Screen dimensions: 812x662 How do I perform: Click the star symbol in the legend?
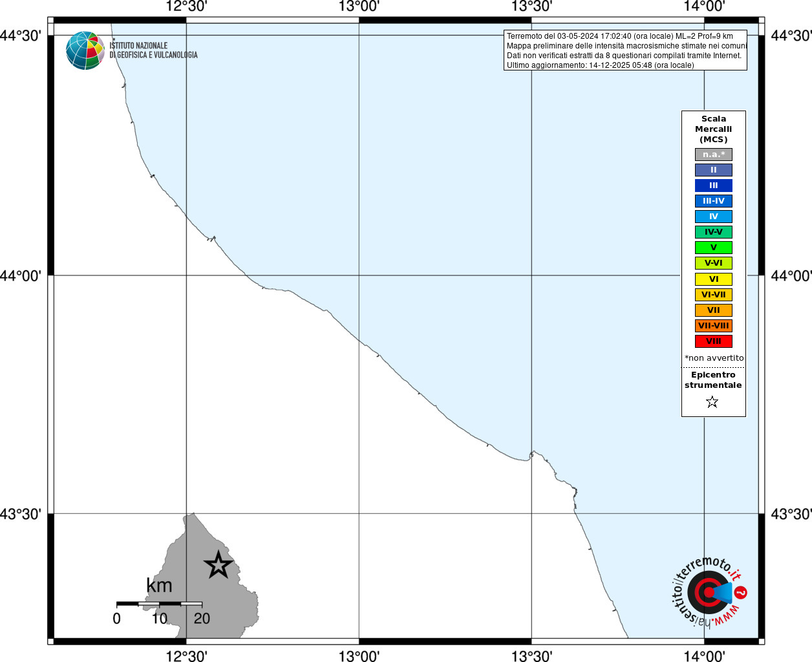click(x=712, y=402)
